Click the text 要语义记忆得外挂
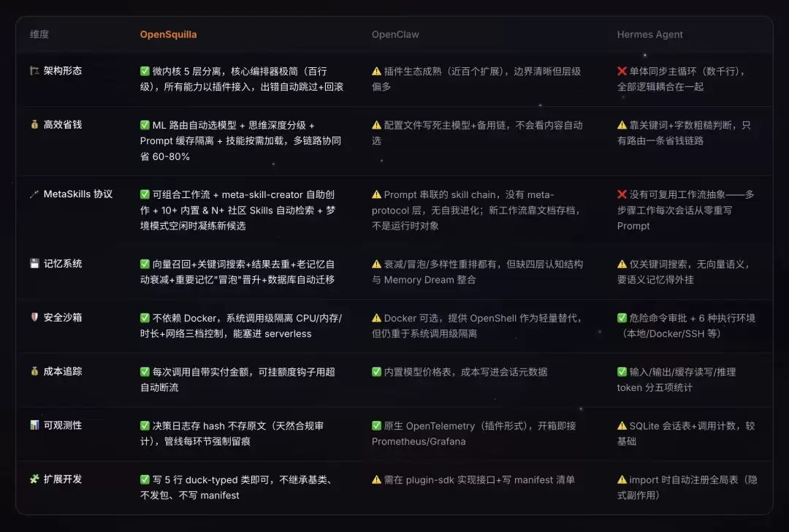789x532 pixels. pos(655,279)
